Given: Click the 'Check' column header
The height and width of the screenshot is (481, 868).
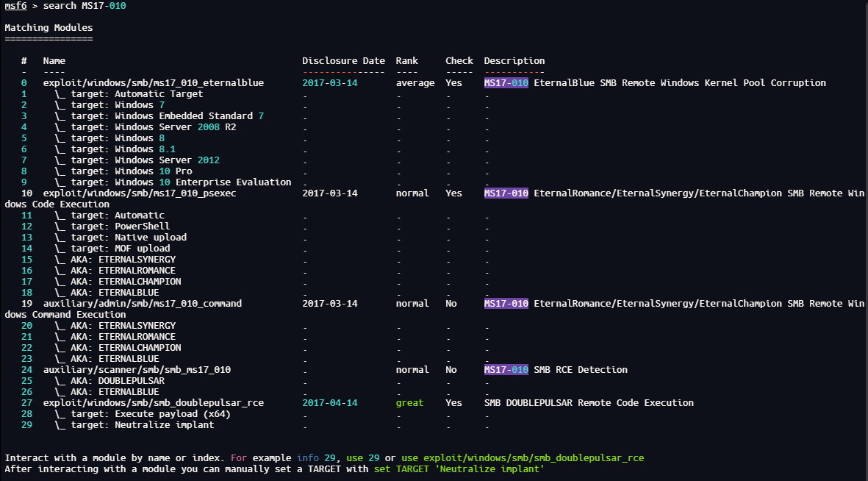Looking at the screenshot, I should pyautogui.click(x=459, y=61).
